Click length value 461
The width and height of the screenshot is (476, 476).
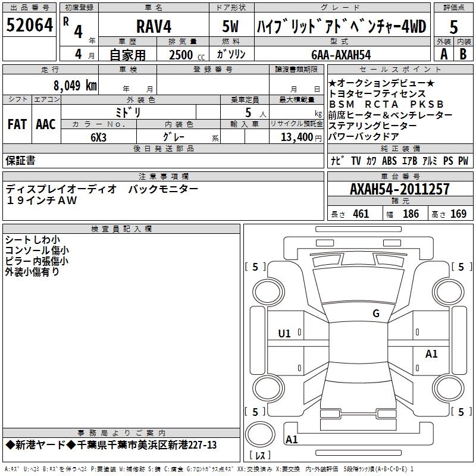coord(361,214)
